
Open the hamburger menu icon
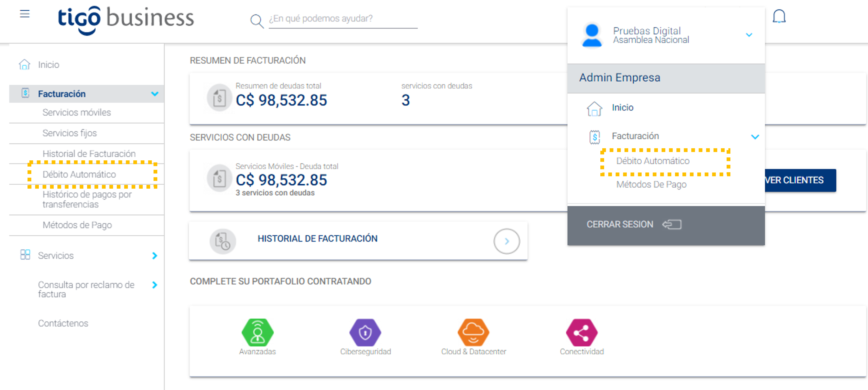tap(25, 14)
